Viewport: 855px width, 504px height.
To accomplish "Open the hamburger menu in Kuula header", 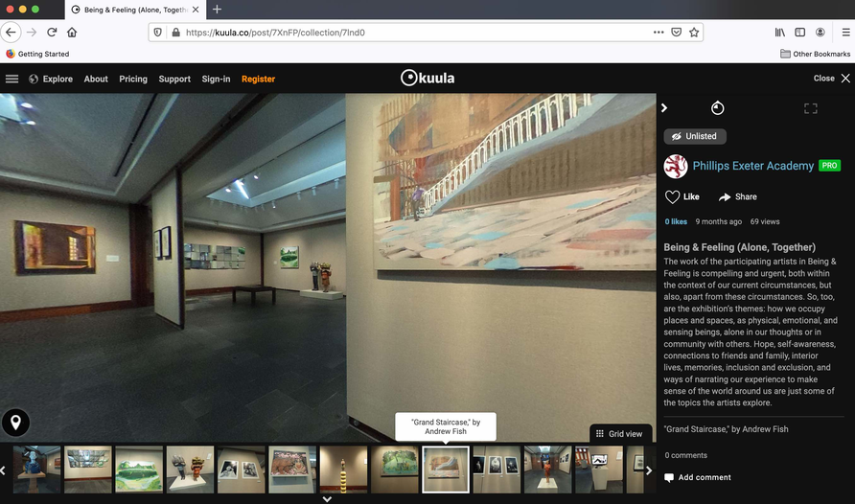I will click(12, 79).
